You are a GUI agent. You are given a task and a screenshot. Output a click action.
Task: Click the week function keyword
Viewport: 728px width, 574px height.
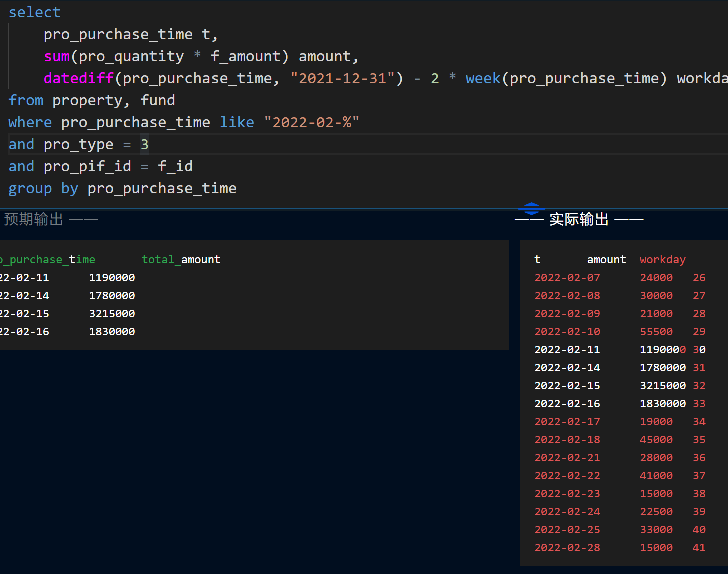point(482,78)
